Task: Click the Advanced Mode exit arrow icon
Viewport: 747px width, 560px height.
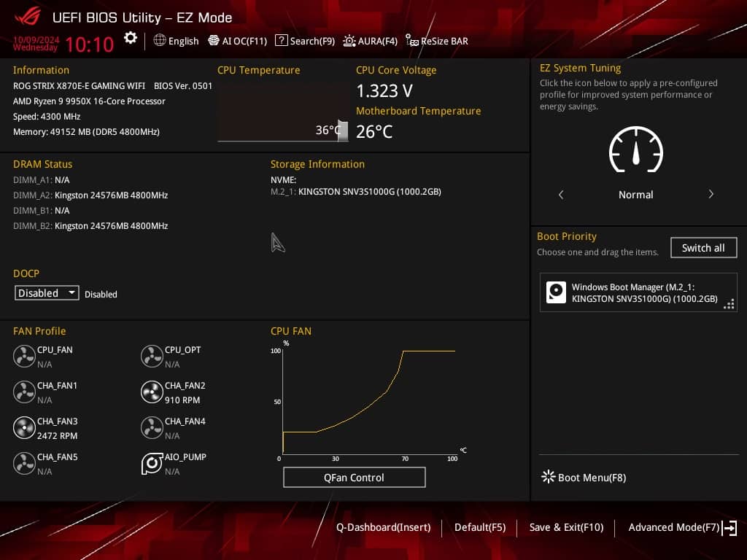Action: [729, 528]
